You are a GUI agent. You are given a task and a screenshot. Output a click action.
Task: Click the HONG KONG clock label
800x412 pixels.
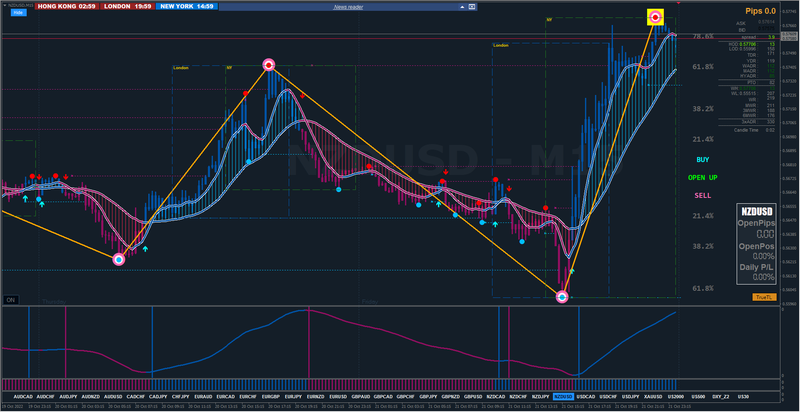coord(66,7)
